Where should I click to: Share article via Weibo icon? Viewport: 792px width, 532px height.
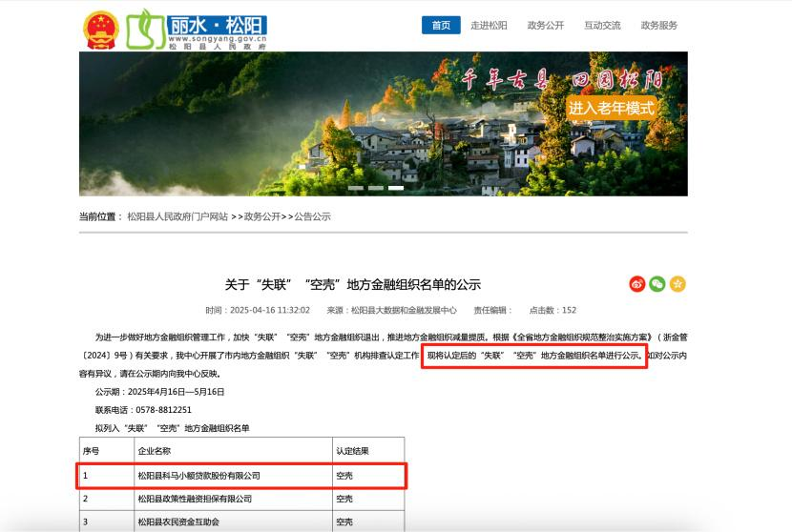pos(637,284)
